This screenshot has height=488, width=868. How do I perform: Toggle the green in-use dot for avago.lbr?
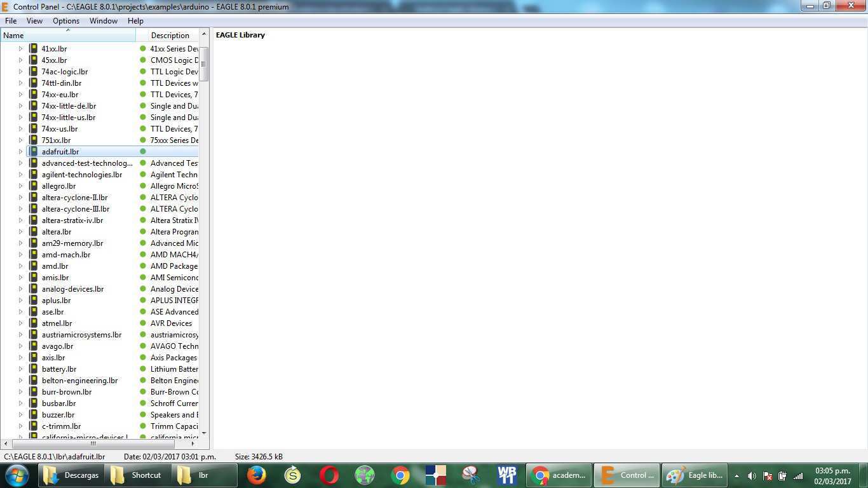(143, 346)
